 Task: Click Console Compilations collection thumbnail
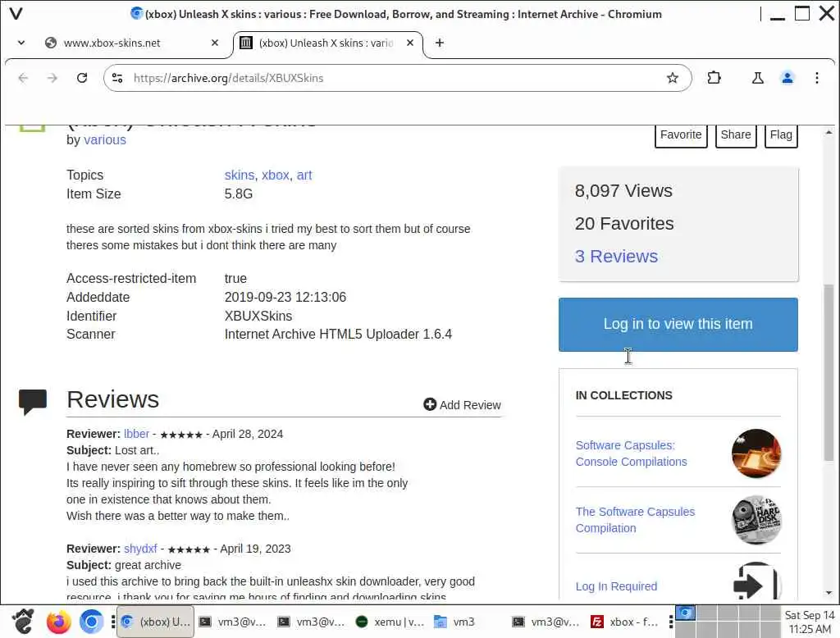click(756, 453)
